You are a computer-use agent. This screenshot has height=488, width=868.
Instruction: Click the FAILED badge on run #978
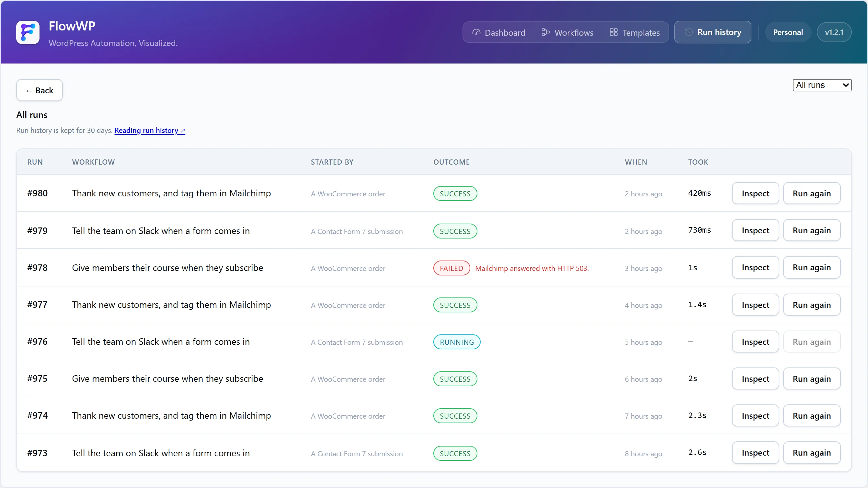click(x=451, y=268)
